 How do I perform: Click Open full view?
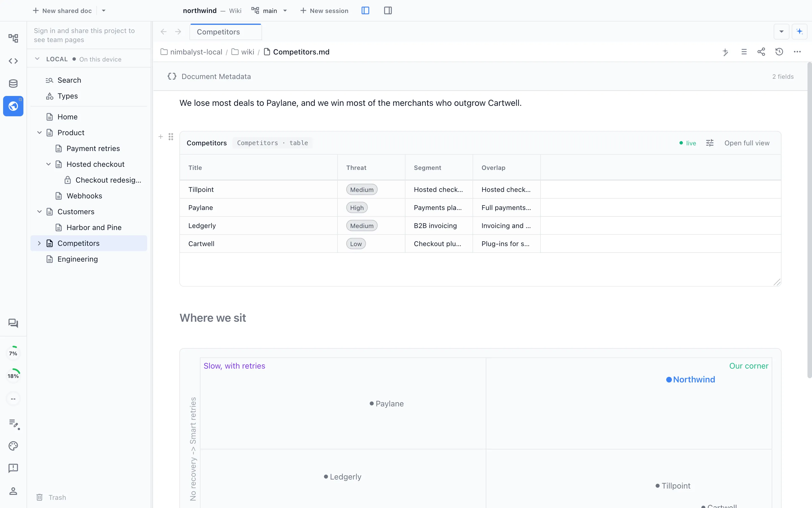(747, 143)
